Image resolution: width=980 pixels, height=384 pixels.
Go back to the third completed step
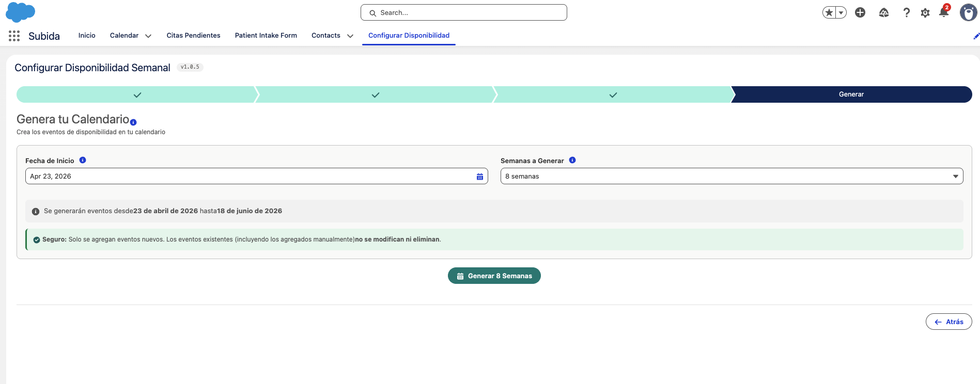click(x=613, y=94)
